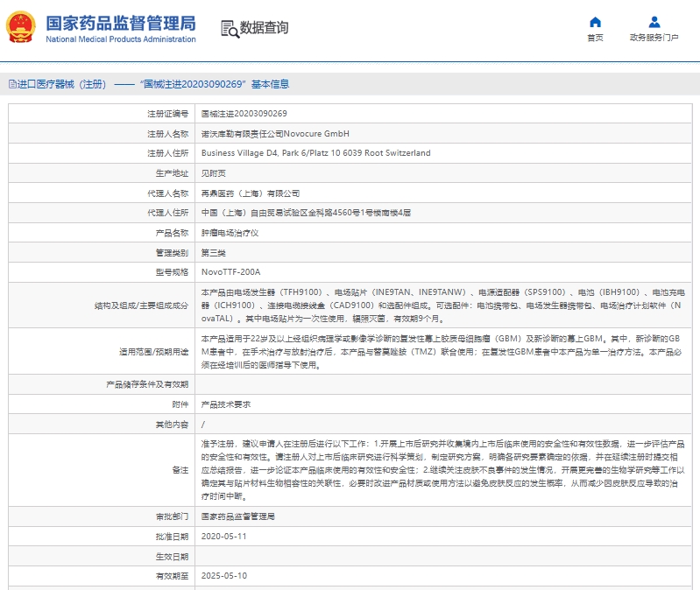This screenshot has width=700, height=590.
Task: Click 产品储存条件及有效期 label
Action: [147, 384]
